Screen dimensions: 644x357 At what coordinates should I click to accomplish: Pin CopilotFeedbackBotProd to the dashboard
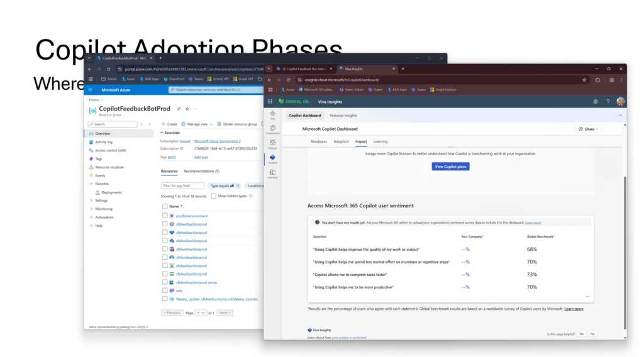click(179, 109)
